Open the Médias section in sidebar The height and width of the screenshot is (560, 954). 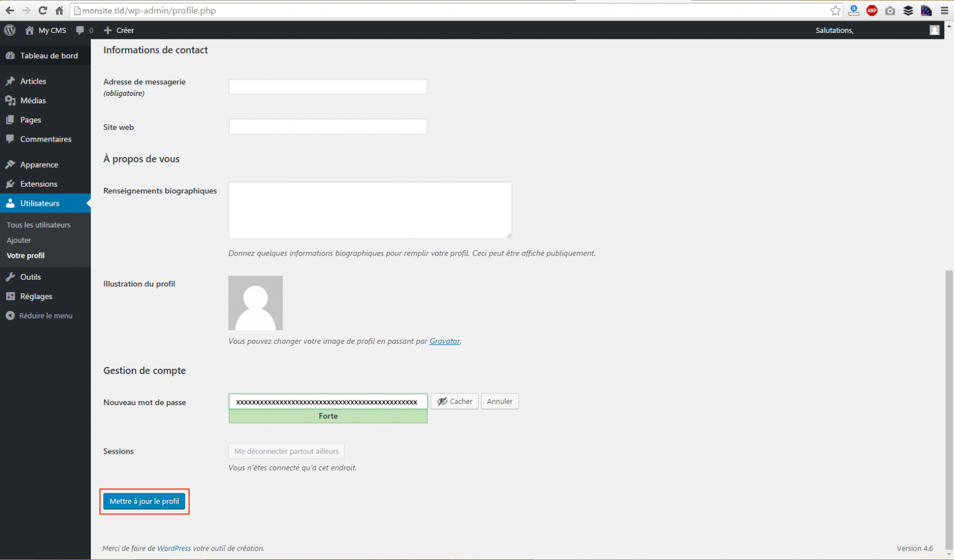tap(33, 100)
